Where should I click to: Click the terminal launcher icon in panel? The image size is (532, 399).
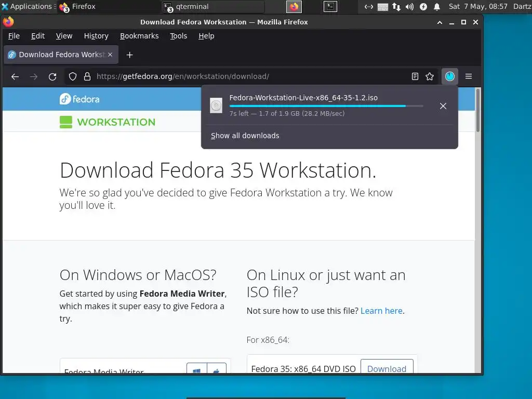click(330, 6)
